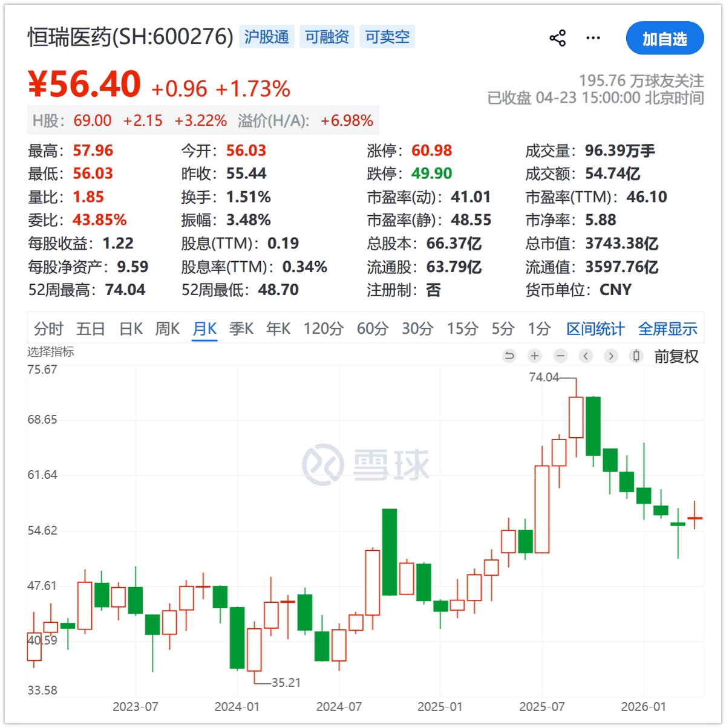
Task: Zoom out the chart with minus icon
Action: [560, 356]
